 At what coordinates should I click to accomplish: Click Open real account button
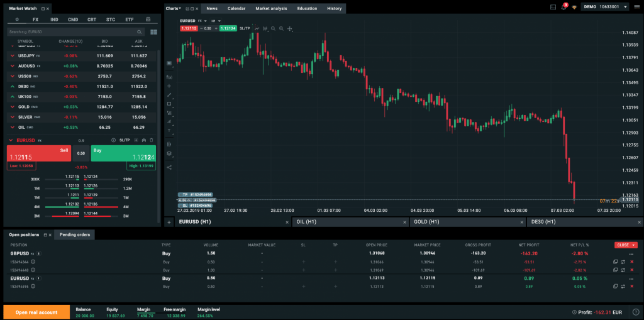36,312
